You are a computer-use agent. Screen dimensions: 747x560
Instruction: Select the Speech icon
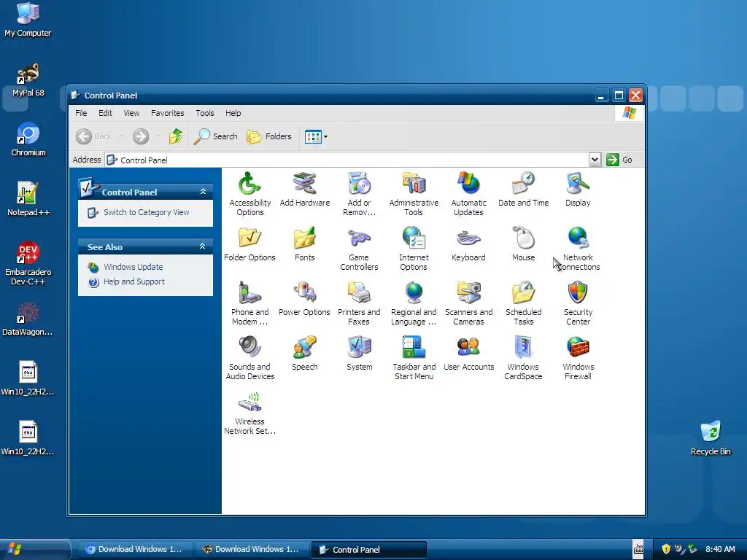(304, 354)
